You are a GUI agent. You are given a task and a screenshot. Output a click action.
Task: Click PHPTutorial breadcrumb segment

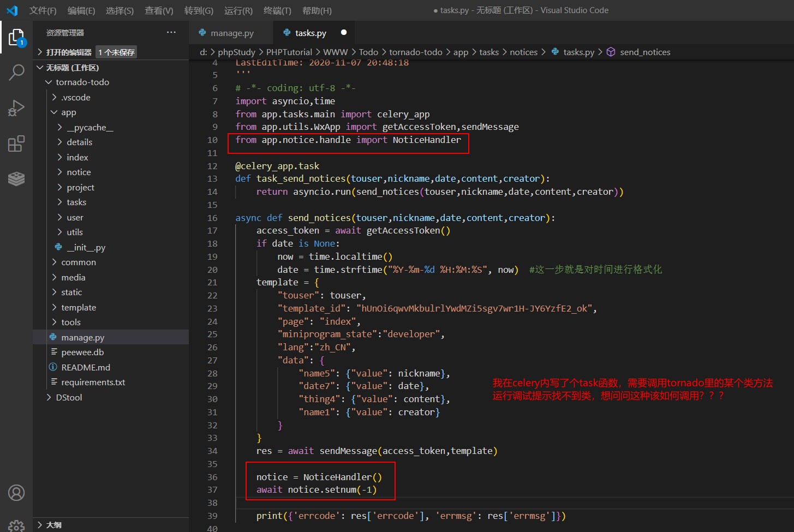(x=289, y=52)
